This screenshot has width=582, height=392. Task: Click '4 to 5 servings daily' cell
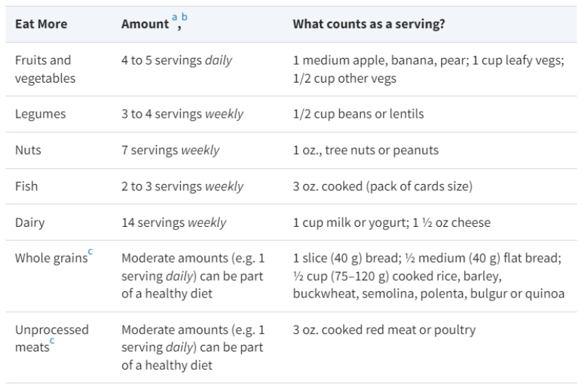[x=176, y=60]
